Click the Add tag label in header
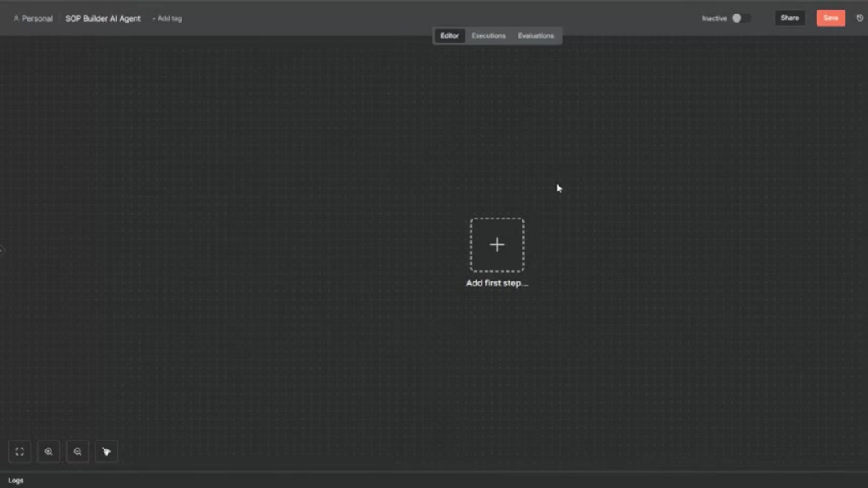 click(166, 18)
